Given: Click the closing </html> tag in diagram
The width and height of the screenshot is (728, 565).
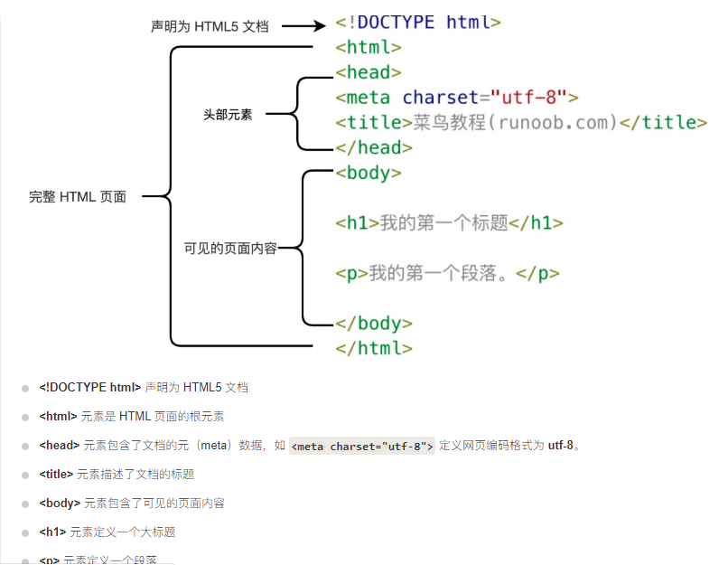Looking at the screenshot, I should (374, 348).
